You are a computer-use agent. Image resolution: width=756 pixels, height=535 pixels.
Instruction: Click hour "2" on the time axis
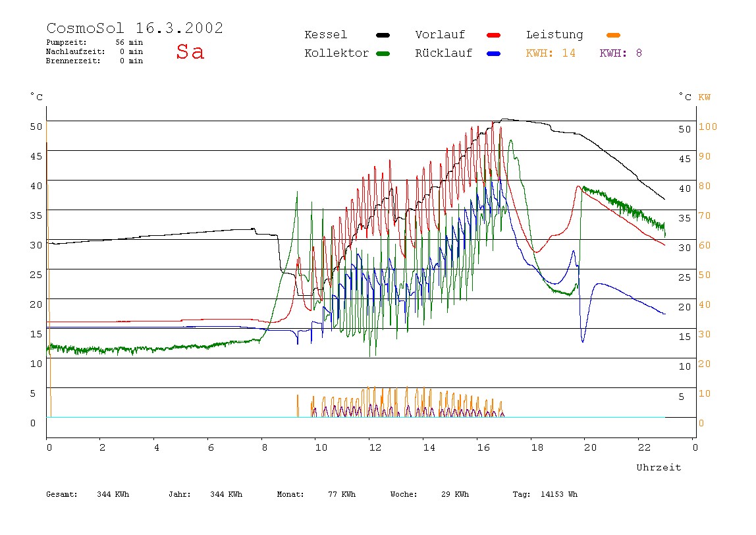(102, 447)
